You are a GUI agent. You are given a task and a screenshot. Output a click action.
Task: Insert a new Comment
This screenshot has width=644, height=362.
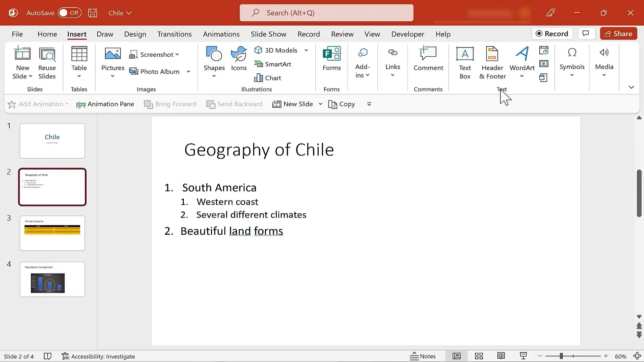point(428,59)
